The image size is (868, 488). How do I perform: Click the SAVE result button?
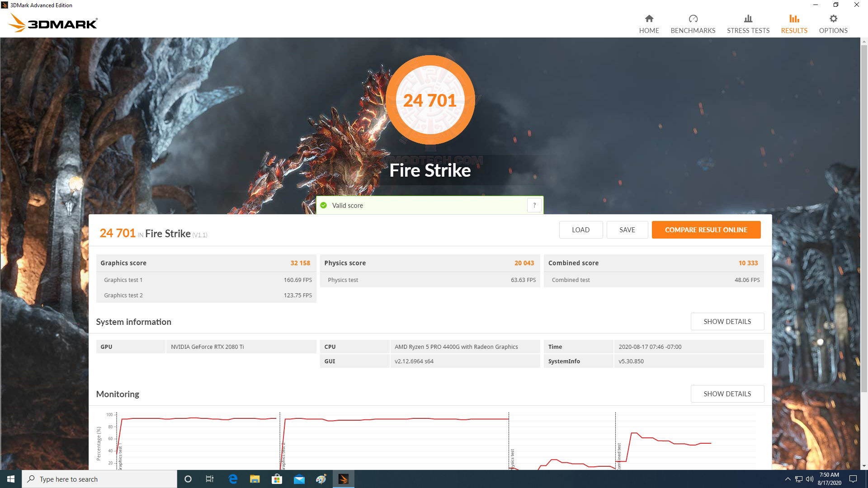[627, 230]
